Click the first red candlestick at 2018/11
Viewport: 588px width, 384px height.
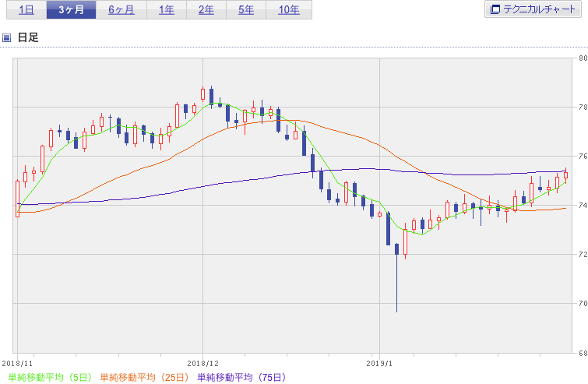(x=18, y=199)
